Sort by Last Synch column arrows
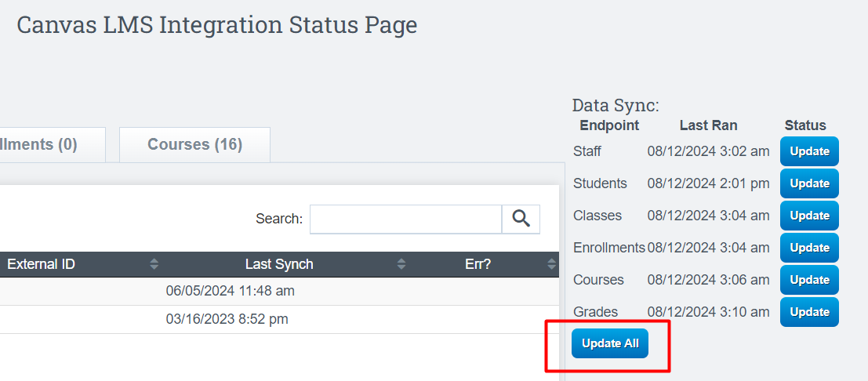 pos(401,265)
